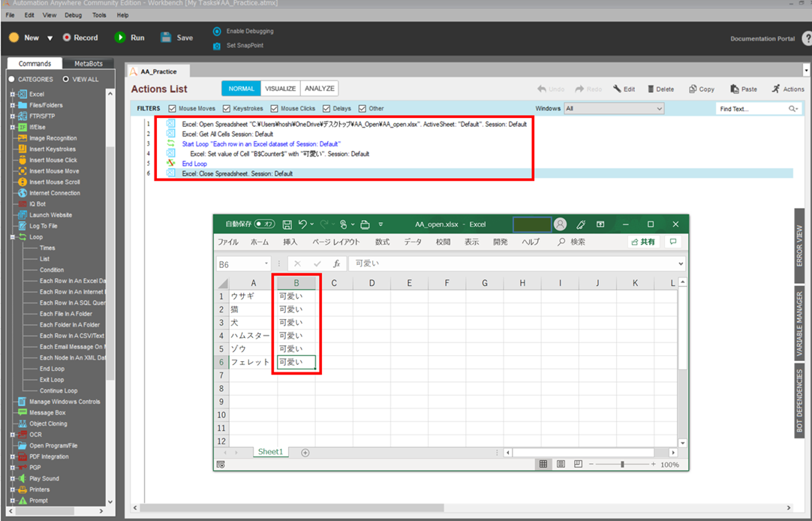Screen dimensions: 812x521
Task: Click the Run play icon
Action: tap(120, 38)
